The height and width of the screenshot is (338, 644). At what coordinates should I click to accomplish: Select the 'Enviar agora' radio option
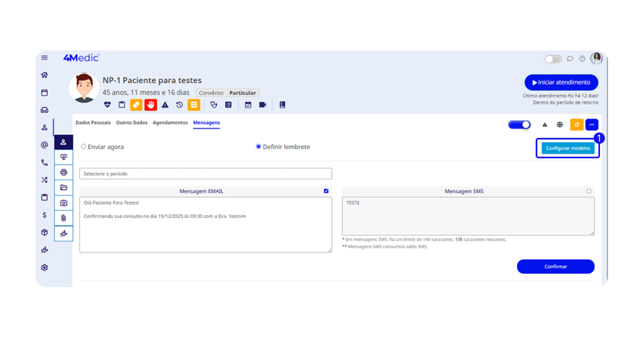[x=84, y=147]
